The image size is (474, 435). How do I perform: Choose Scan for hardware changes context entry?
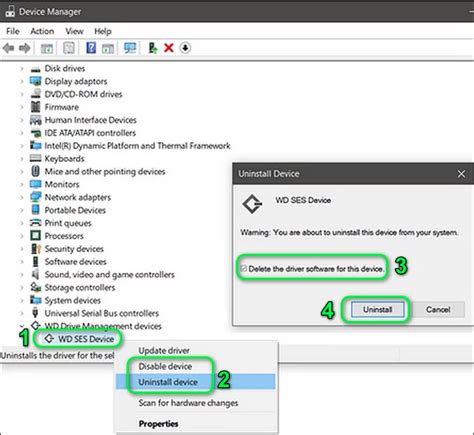pos(196,403)
